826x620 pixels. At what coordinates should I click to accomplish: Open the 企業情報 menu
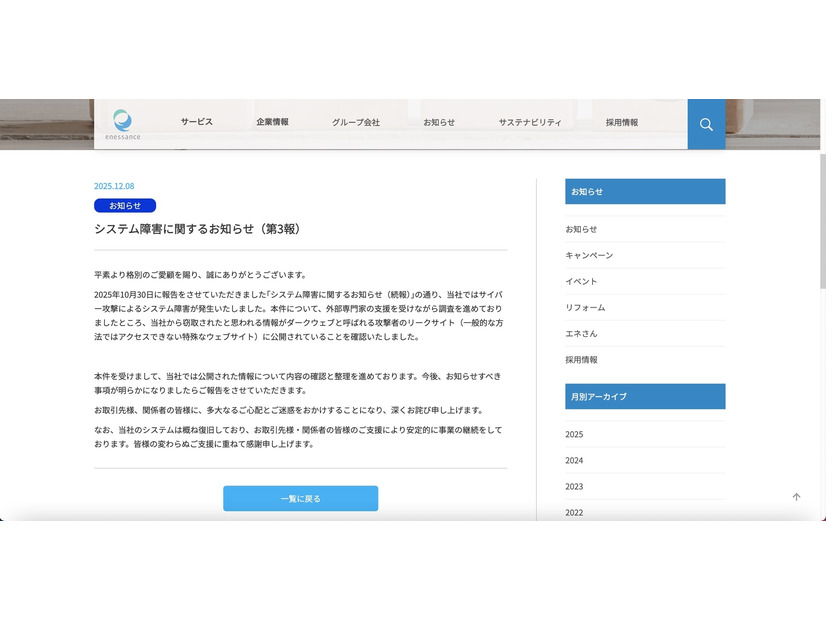pos(272,122)
